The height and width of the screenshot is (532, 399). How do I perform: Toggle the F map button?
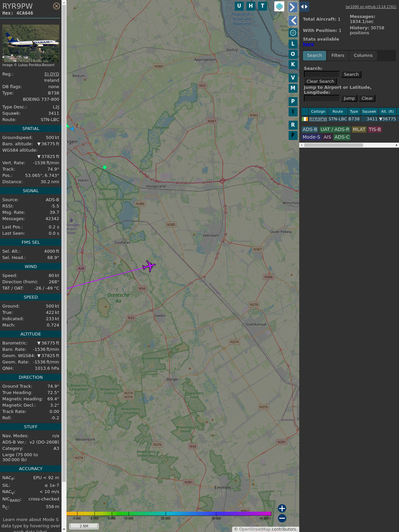click(x=293, y=135)
